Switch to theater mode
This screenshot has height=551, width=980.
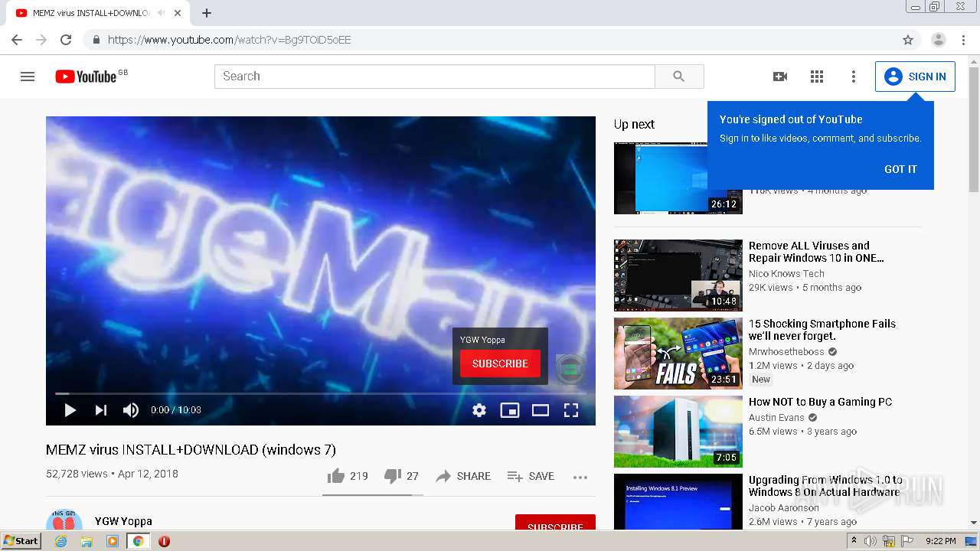541,410
